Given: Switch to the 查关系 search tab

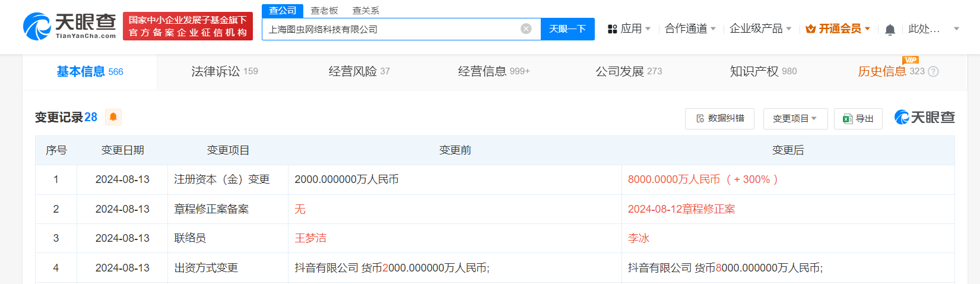Looking at the screenshot, I should (x=366, y=11).
